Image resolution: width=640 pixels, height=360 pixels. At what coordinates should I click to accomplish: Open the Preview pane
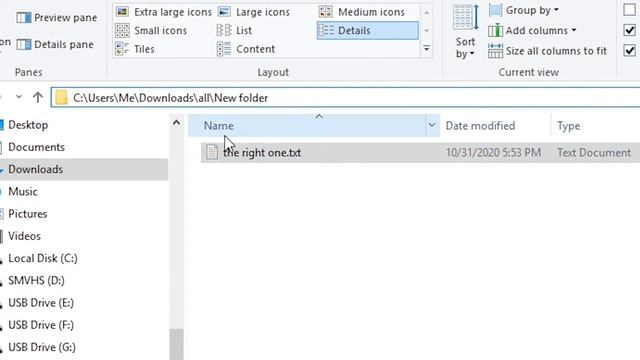coord(57,18)
